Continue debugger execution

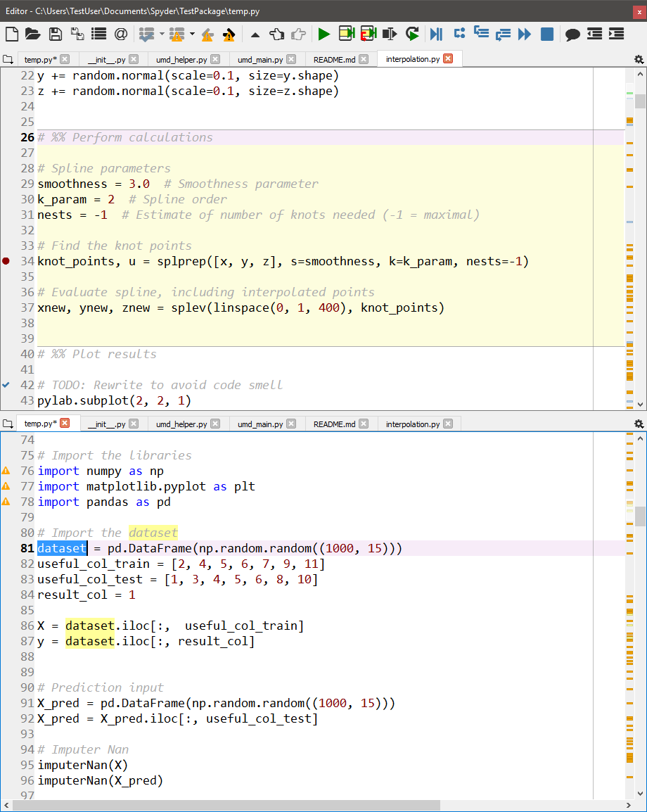525,34
